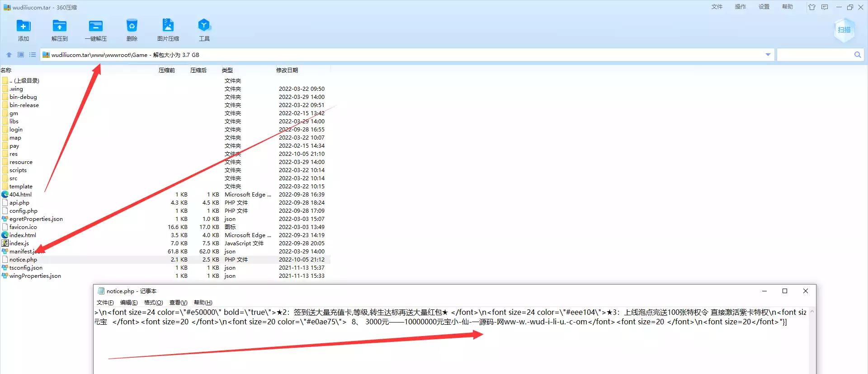This screenshot has height=374, width=868.
Task: Switch to icon view mode button
Action: pos(21,55)
